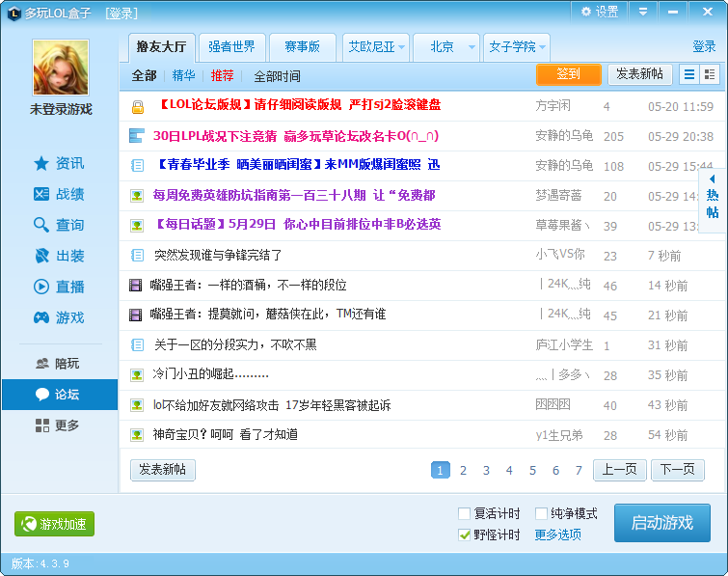Click the blue 启动游戏 button
This screenshot has width=728, height=576.
click(x=661, y=523)
